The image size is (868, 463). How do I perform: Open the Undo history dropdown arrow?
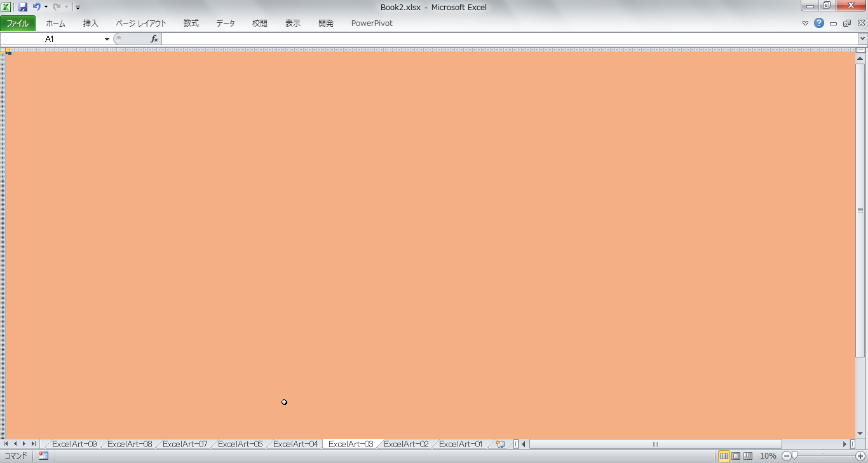point(46,7)
